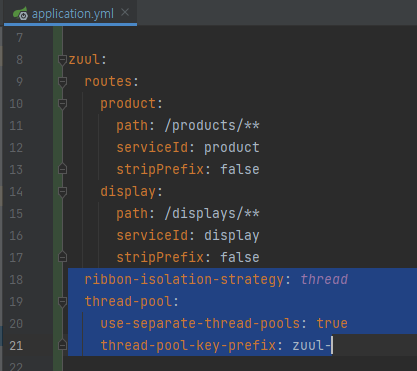
Task: Select the application.yml tab
Action: (x=70, y=13)
